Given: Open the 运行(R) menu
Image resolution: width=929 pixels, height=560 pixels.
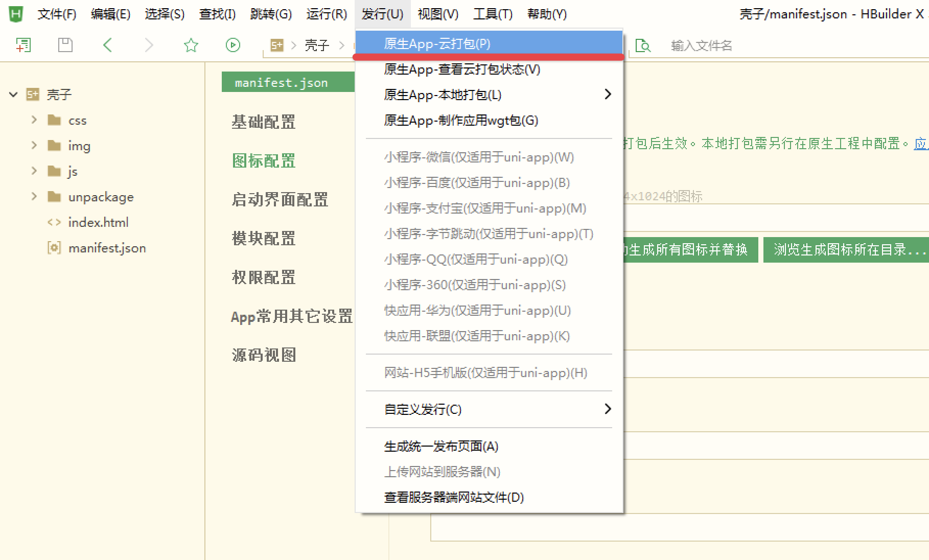Looking at the screenshot, I should coord(327,14).
